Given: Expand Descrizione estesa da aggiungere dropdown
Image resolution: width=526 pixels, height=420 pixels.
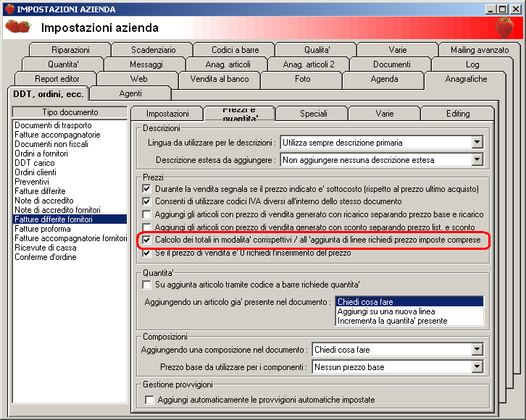Looking at the screenshot, I should [477, 159].
